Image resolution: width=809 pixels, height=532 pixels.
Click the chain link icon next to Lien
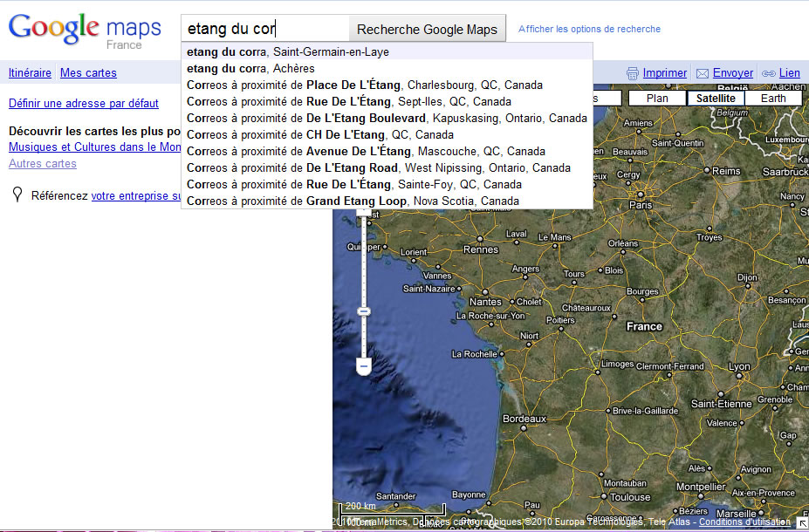coord(768,73)
